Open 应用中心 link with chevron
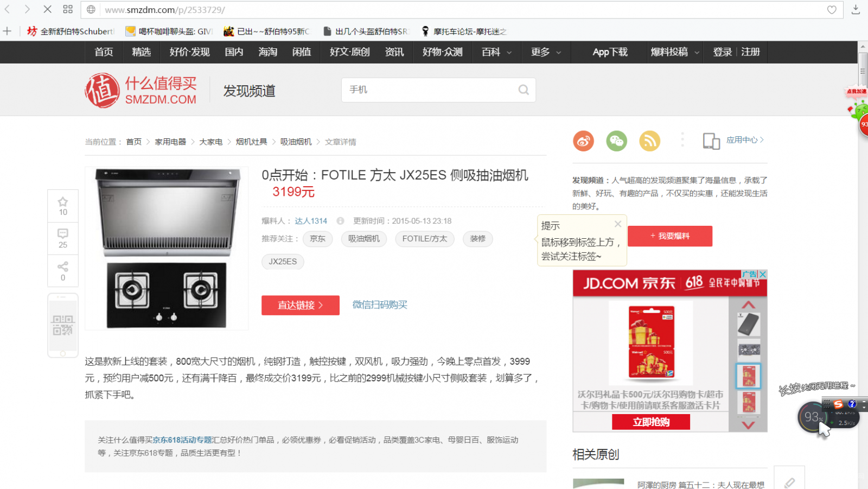The height and width of the screenshot is (489, 868). (x=745, y=140)
